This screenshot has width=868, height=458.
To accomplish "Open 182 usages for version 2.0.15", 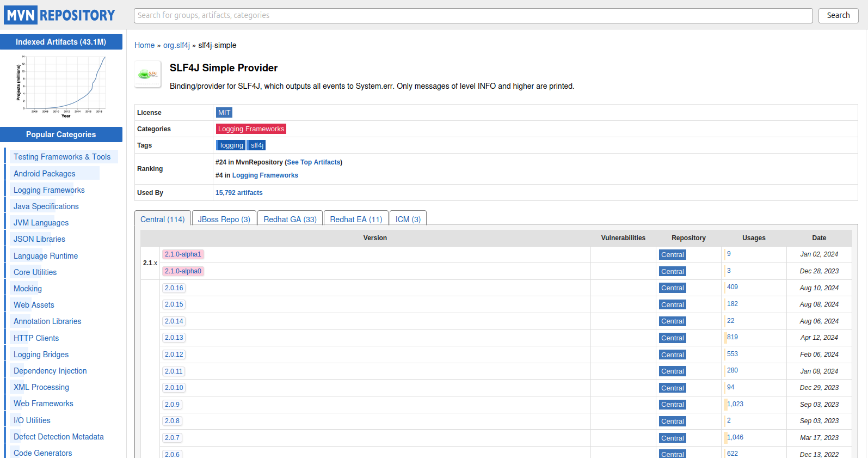I will click(x=732, y=304).
